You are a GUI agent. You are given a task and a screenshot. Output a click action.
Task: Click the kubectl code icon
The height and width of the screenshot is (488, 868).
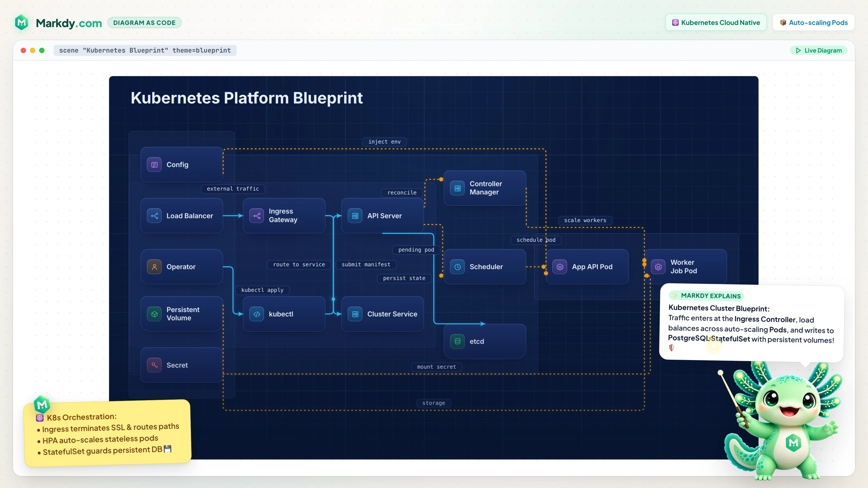pyautogui.click(x=257, y=314)
